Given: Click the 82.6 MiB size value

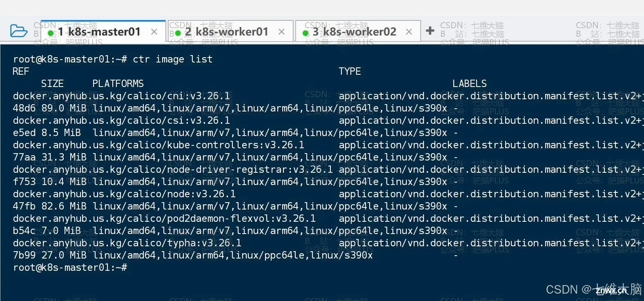Looking at the screenshot, I should point(64,206).
